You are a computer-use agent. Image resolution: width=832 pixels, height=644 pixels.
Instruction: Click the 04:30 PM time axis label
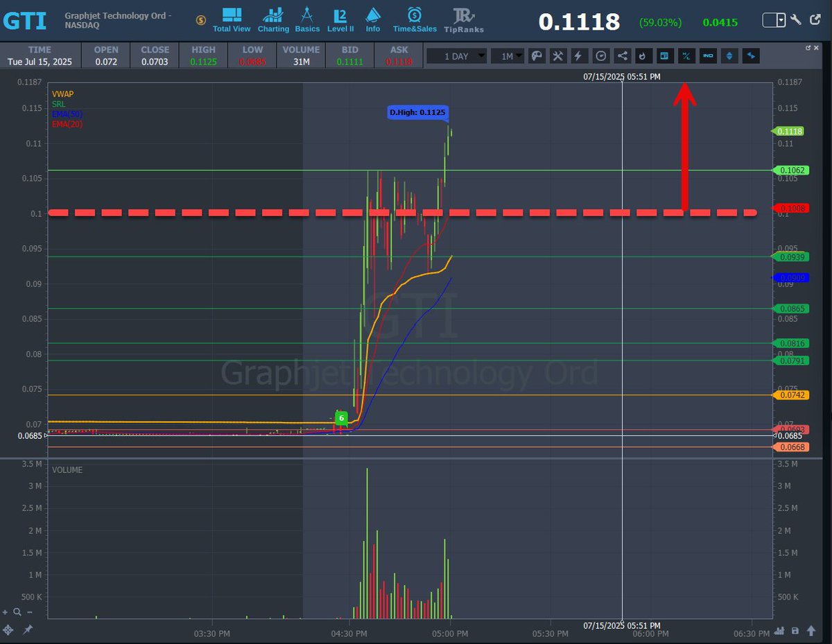[349, 633]
